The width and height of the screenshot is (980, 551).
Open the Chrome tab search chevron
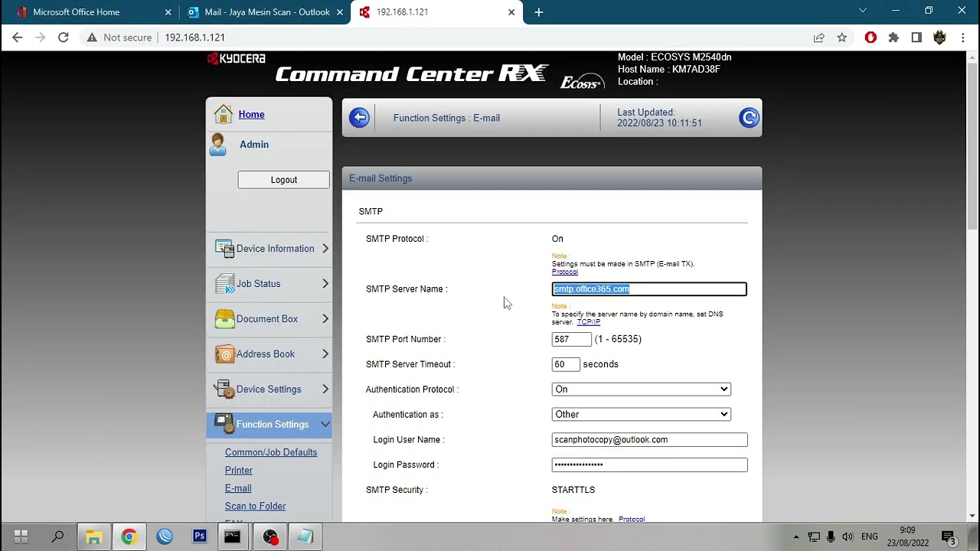tap(863, 11)
